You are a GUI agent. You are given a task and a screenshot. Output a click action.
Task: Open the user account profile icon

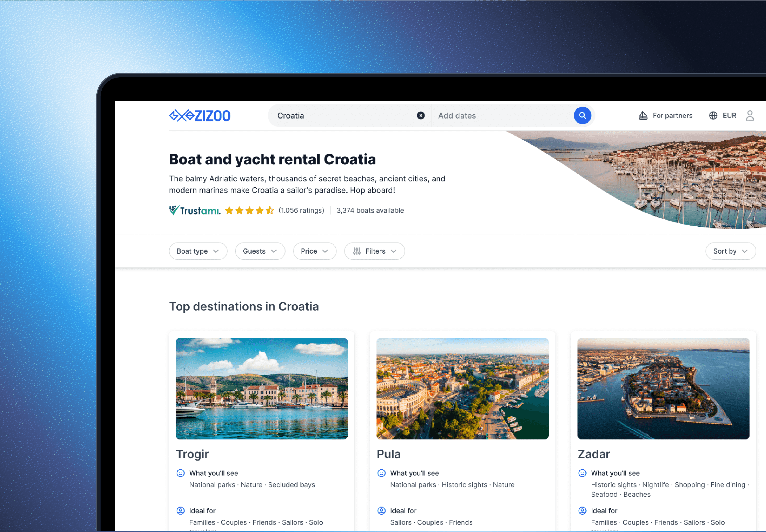[x=750, y=115]
